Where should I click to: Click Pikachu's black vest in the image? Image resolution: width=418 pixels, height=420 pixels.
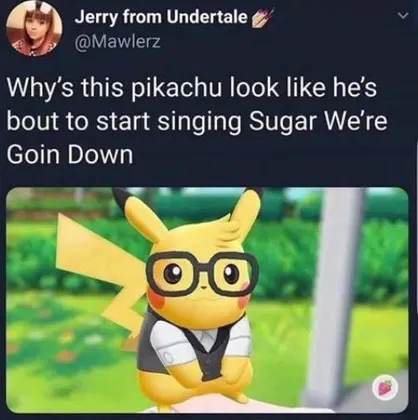[x=208, y=347]
